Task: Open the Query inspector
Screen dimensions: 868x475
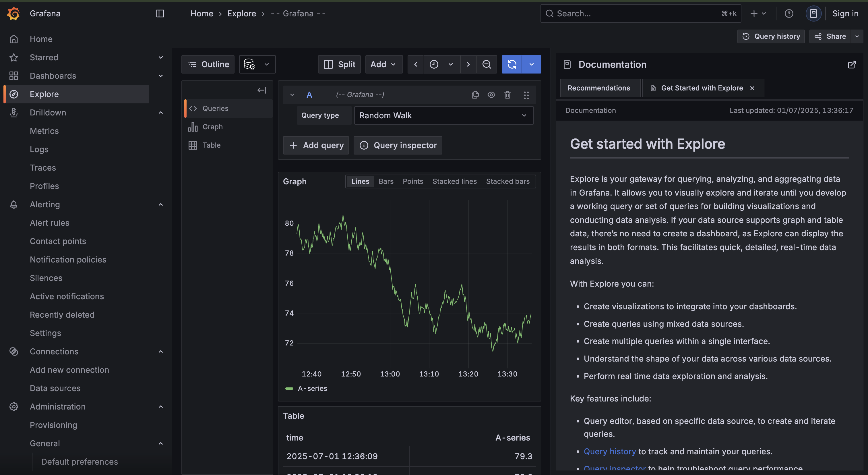Action: [398, 145]
